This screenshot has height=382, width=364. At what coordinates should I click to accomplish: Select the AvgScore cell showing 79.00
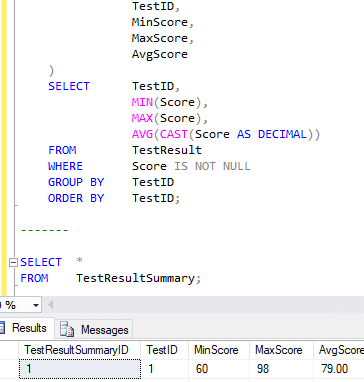click(x=339, y=369)
